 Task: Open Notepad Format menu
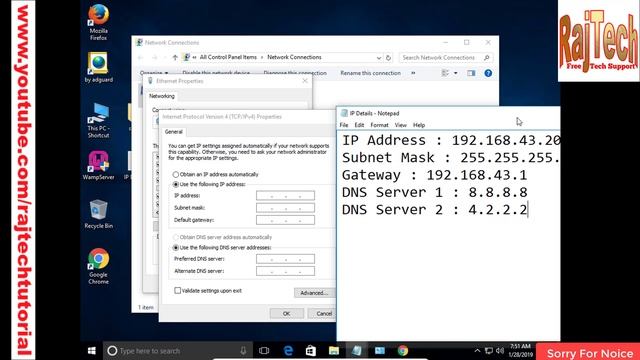coord(379,125)
